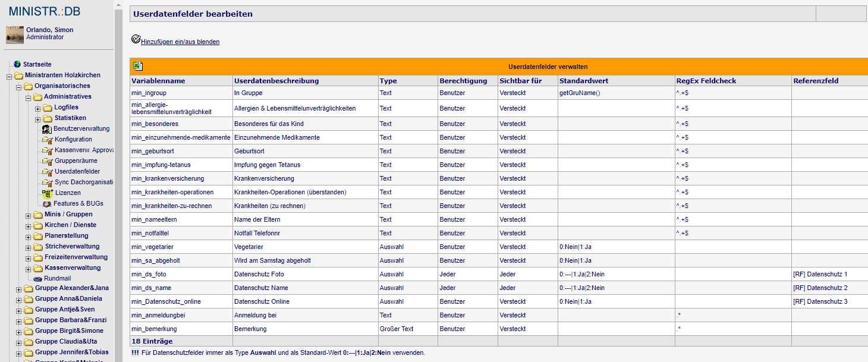
Task: Click the checkmark icon before Hinzufügen ein/aus blenden
Action: (x=136, y=39)
